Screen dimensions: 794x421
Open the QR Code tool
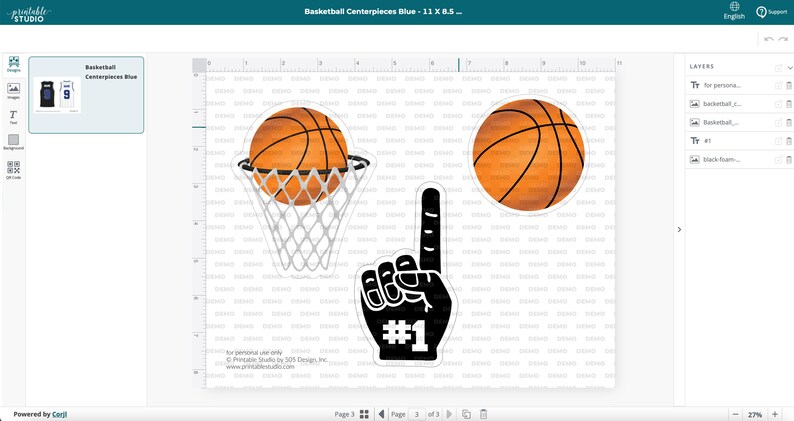(14, 170)
